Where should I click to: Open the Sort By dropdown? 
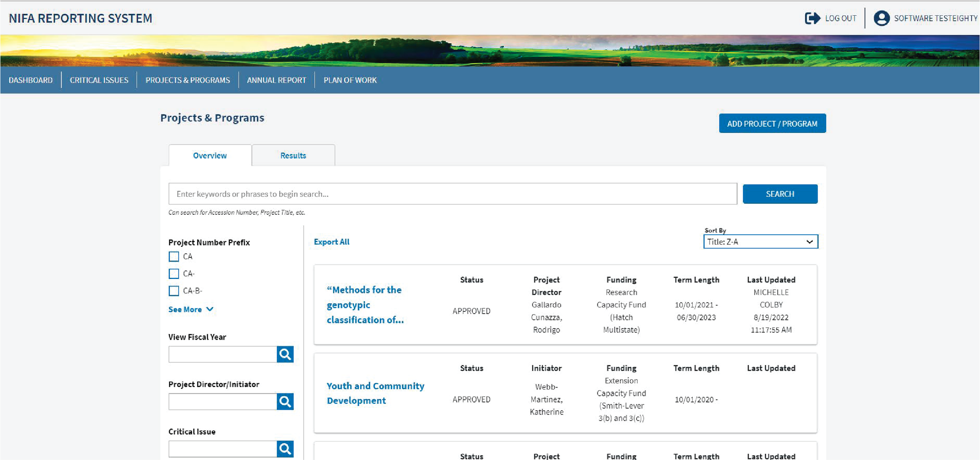(760, 242)
